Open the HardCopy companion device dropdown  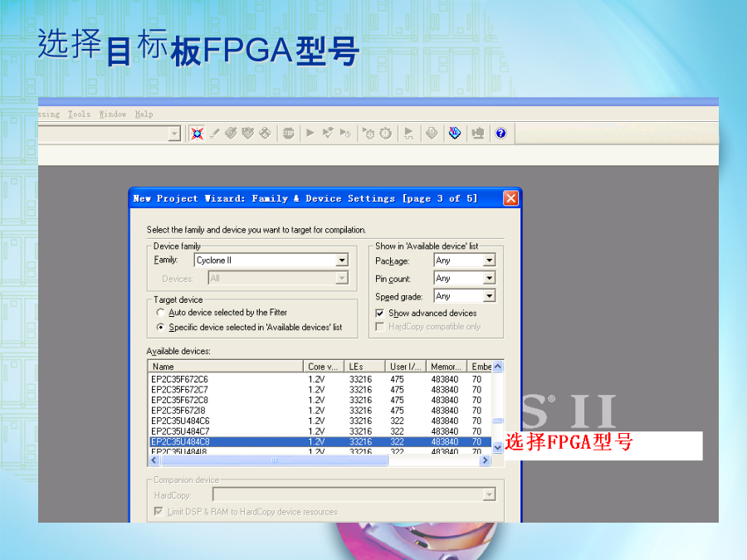tap(489, 494)
